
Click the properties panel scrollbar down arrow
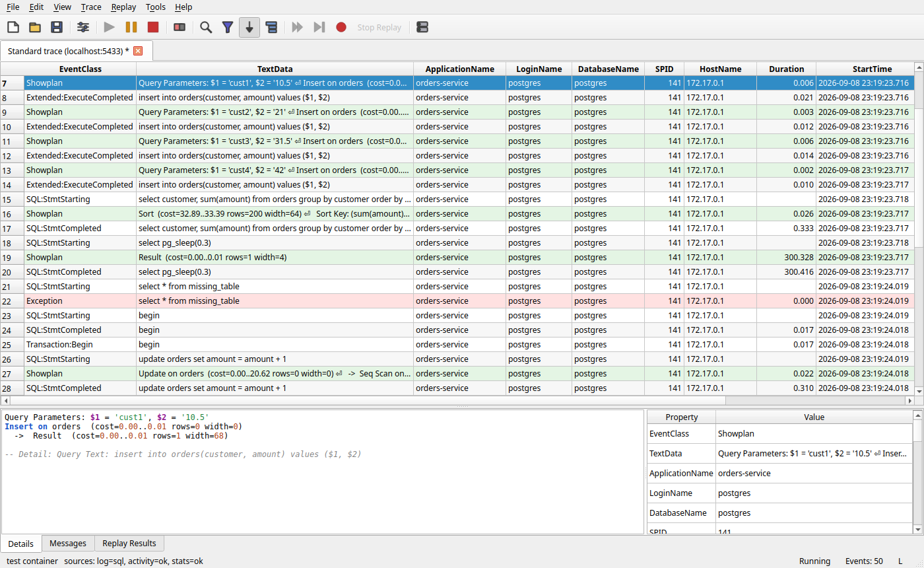[917, 529]
